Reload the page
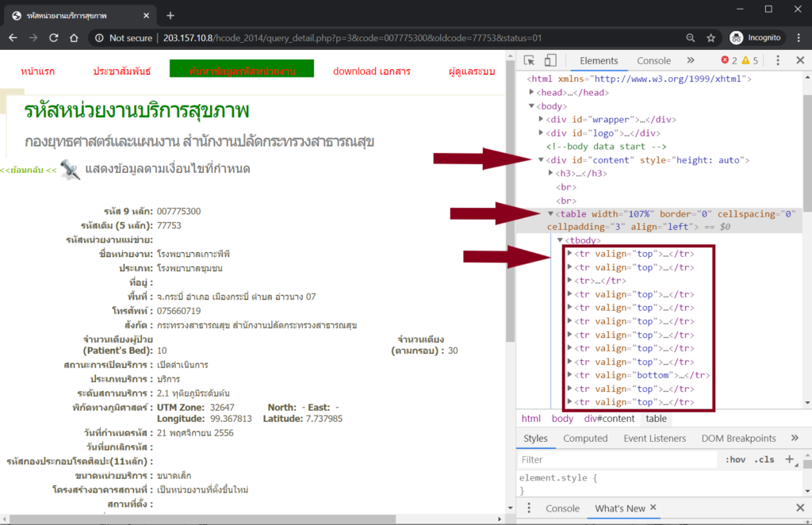 point(54,38)
